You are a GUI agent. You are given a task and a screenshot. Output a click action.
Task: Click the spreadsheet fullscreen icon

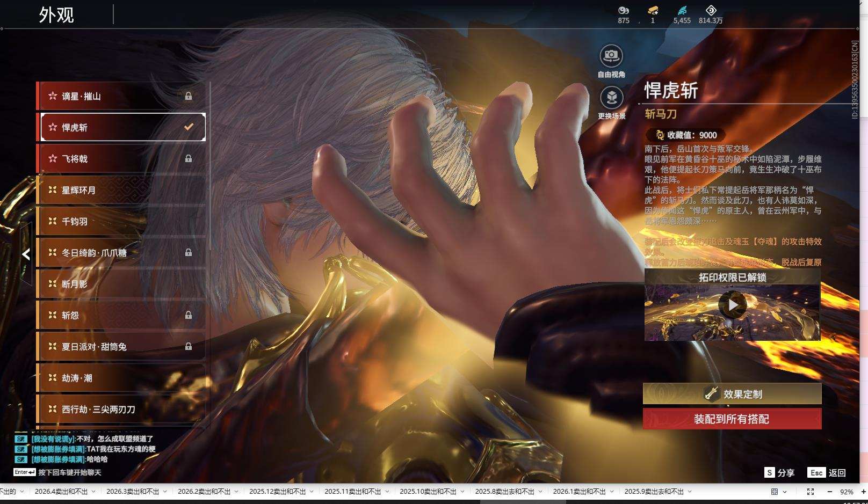coord(811,491)
